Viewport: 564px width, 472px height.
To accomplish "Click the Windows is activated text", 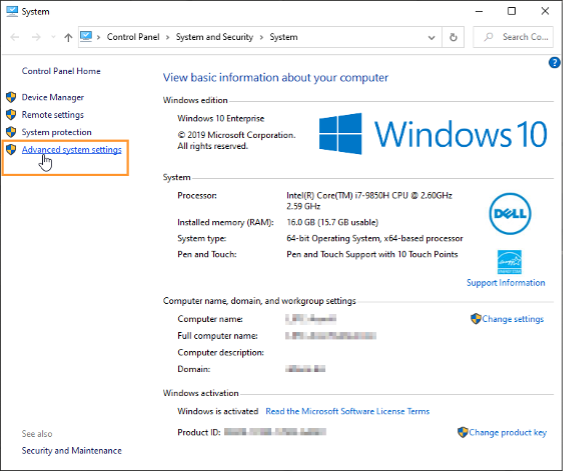I will [x=218, y=411].
